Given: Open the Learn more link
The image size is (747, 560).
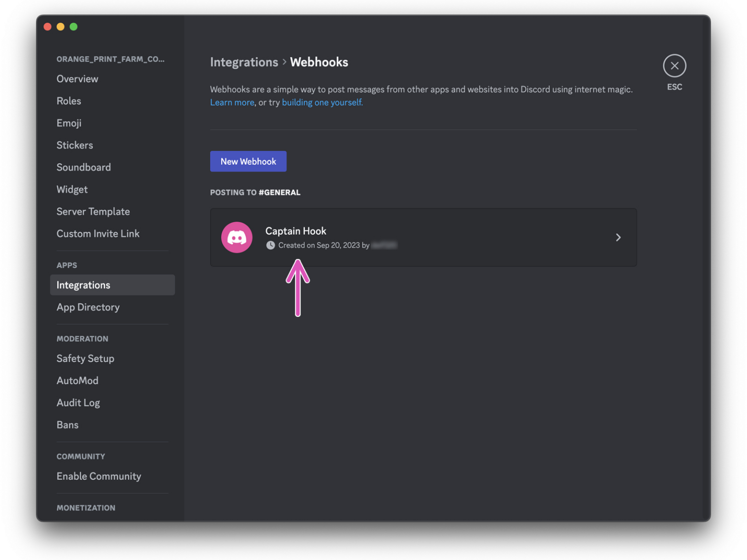Looking at the screenshot, I should pyautogui.click(x=232, y=102).
